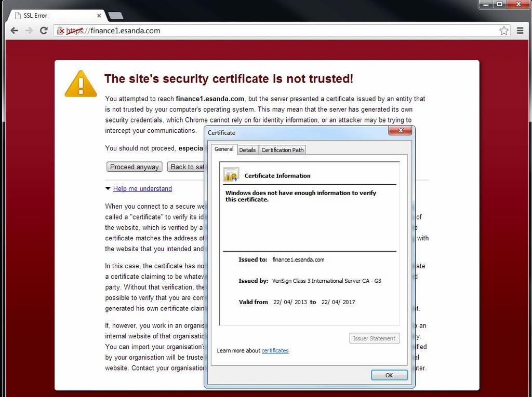This screenshot has height=397, width=532.
Task: Click the VeriSign Class 3 International Server CA - G3 text
Action: pos(326,281)
